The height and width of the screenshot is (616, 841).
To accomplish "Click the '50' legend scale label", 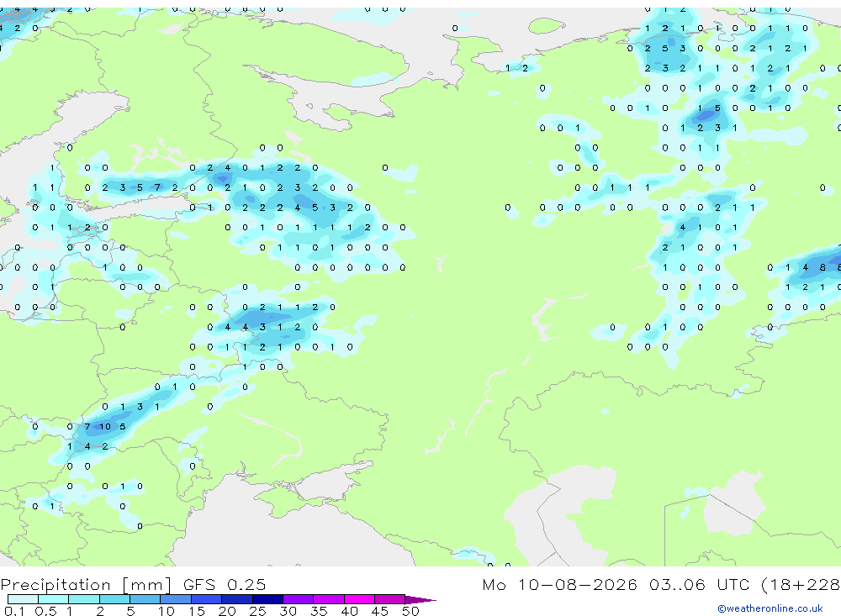I will [410, 611].
